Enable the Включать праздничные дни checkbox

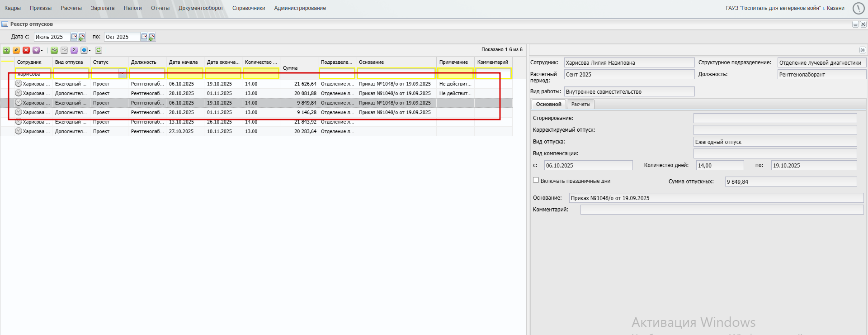pyautogui.click(x=536, y=180)
